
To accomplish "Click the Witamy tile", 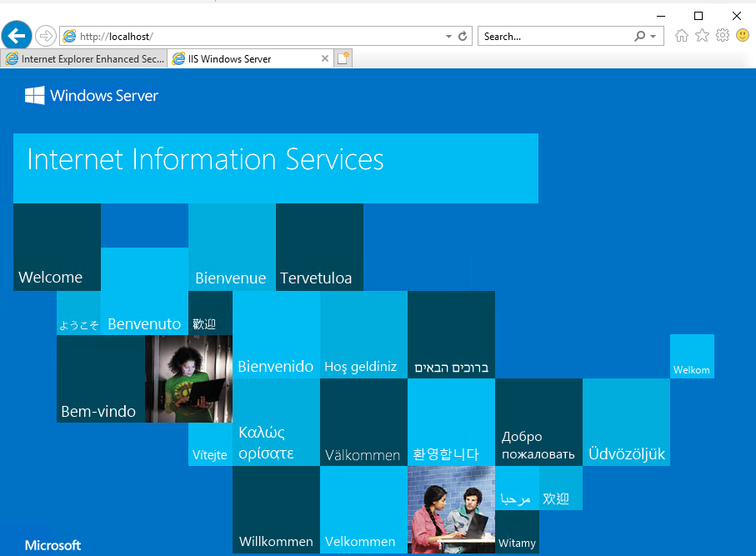I will [x=517, y=531].
